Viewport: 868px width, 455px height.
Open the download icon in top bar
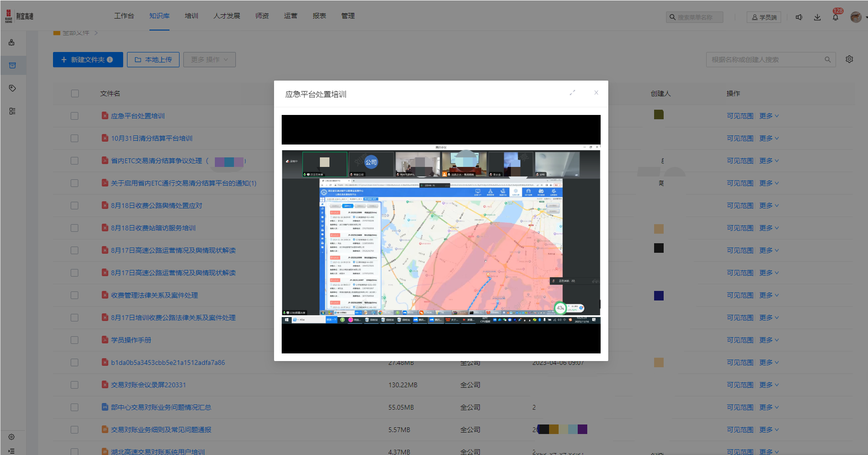[817, 17]
